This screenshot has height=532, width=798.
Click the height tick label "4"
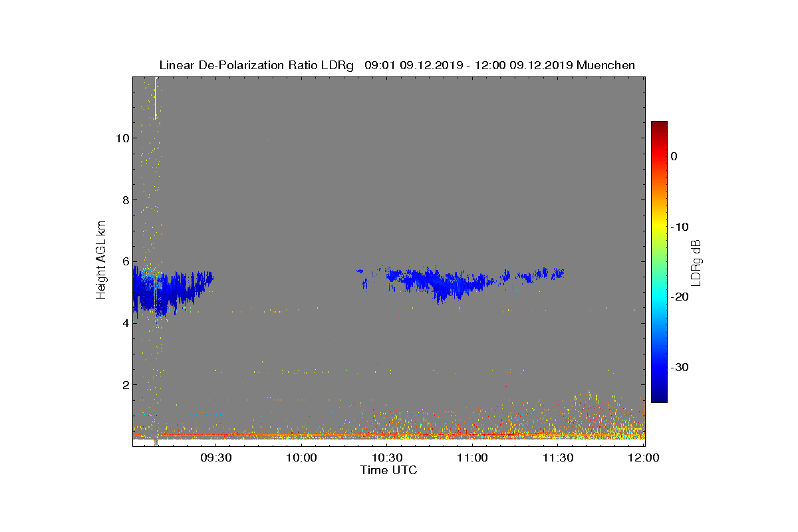[124, 323]
